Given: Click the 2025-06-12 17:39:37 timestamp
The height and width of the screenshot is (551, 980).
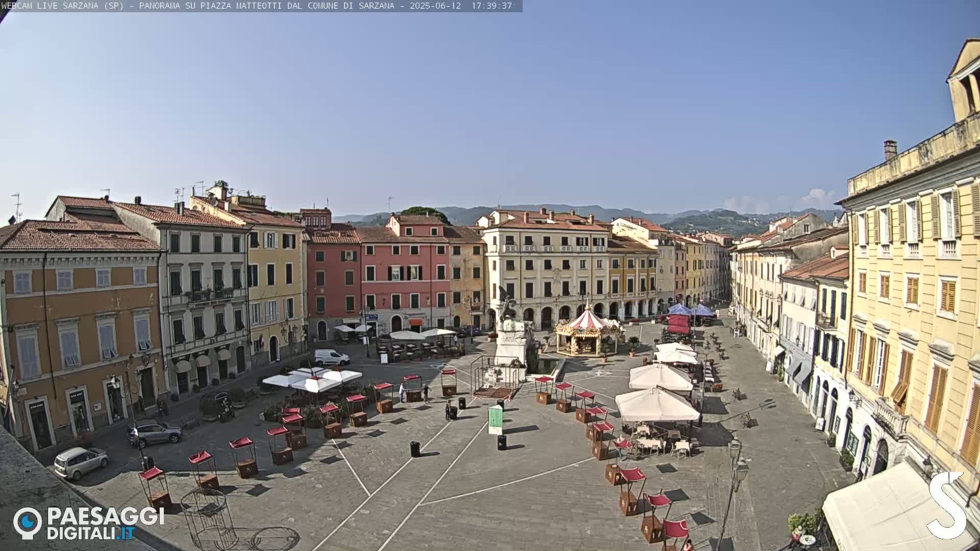Looking at the screenshot, I should coord(461,6).
